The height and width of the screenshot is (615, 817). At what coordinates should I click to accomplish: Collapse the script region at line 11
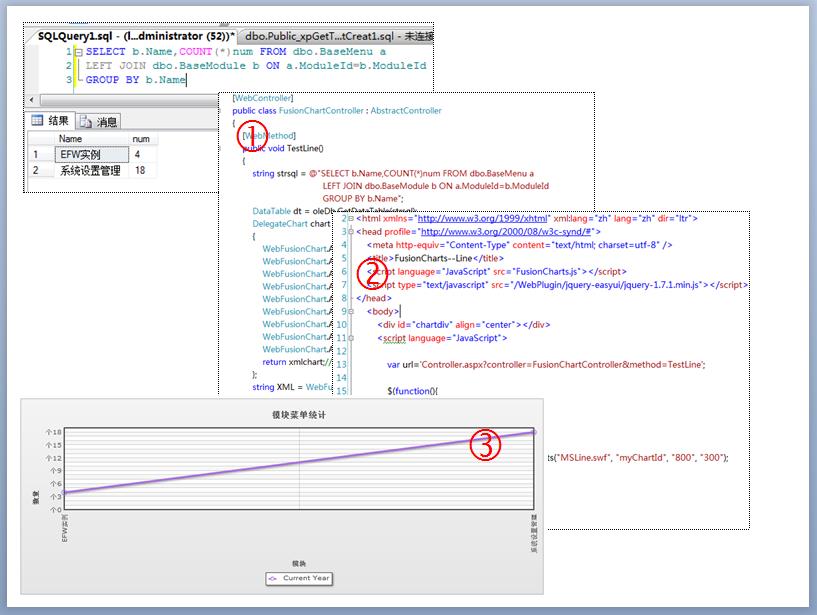click(x=351, y=338)
